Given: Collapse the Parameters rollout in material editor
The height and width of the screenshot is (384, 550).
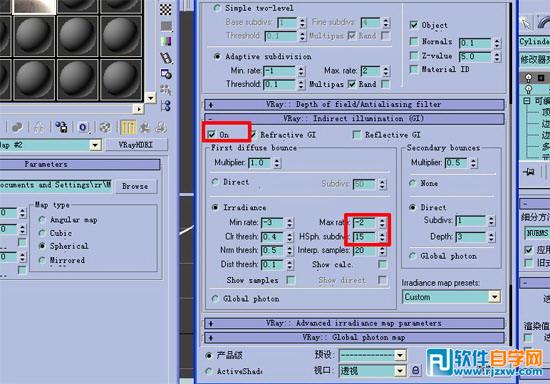Looking at the screenshot, I should pyautogui.click(x=80, y=164).
